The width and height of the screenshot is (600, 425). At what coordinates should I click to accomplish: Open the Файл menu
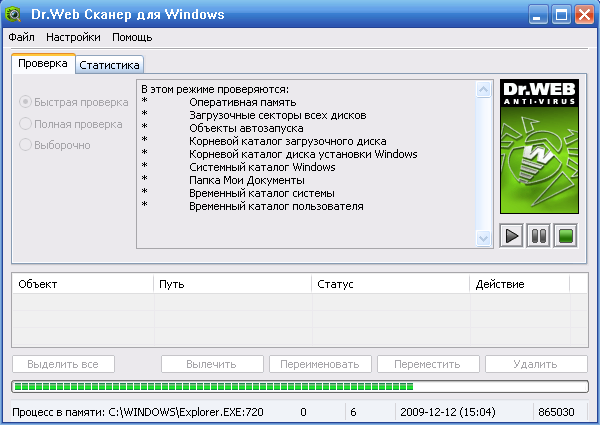tap(21, 37)
